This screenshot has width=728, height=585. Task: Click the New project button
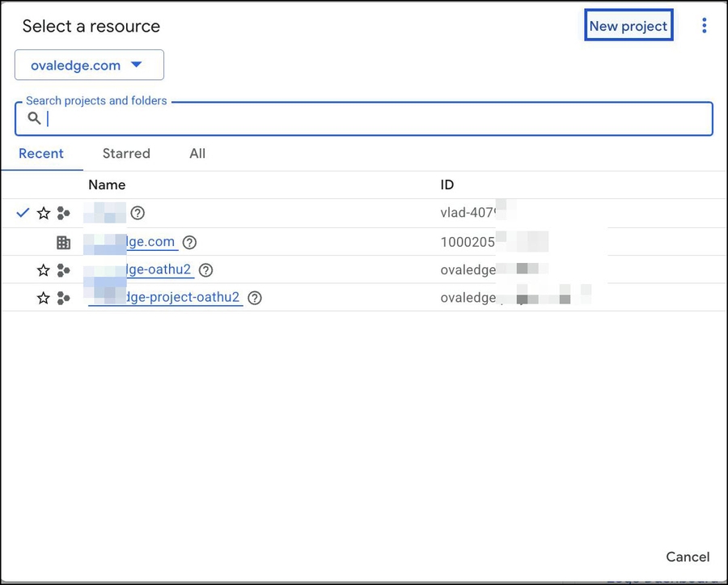pos(629,26)
